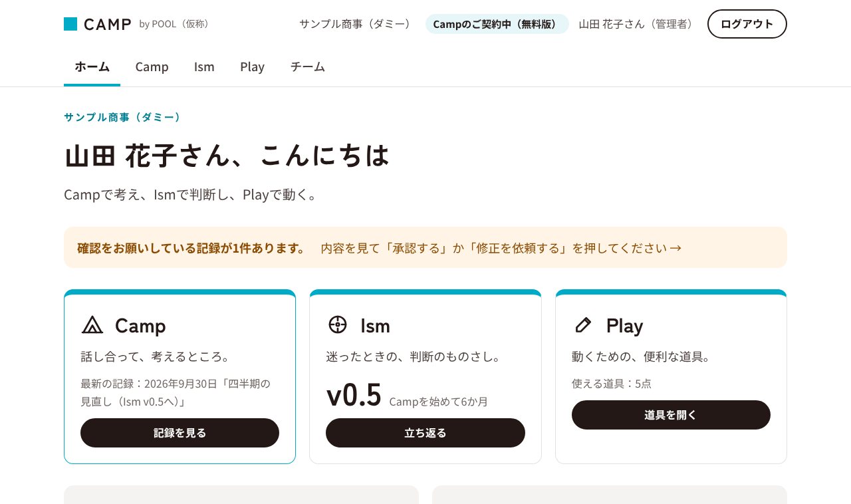Viewport: 851px width, 504px height.
Task: Click the Ism card heading
Action: [375, 326]
